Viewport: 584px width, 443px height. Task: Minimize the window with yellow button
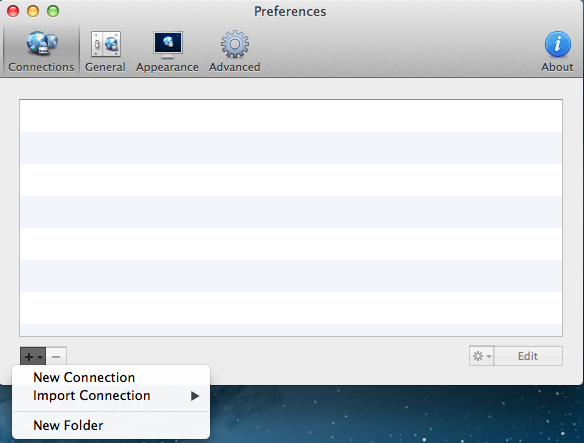(33, 11)
